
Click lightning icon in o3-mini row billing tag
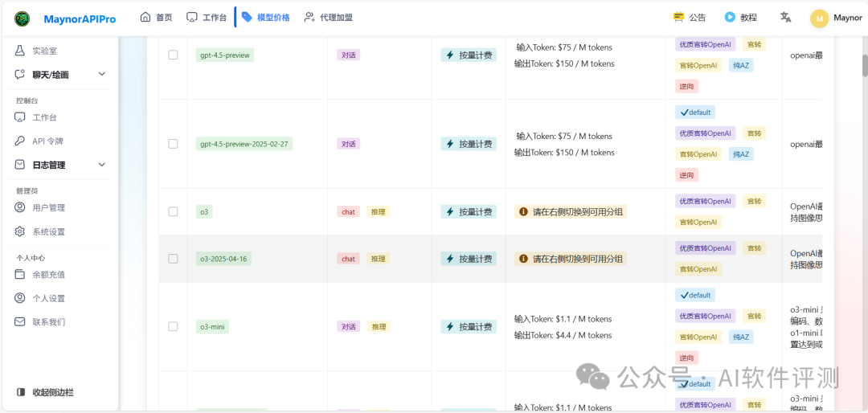click(450, 327)
